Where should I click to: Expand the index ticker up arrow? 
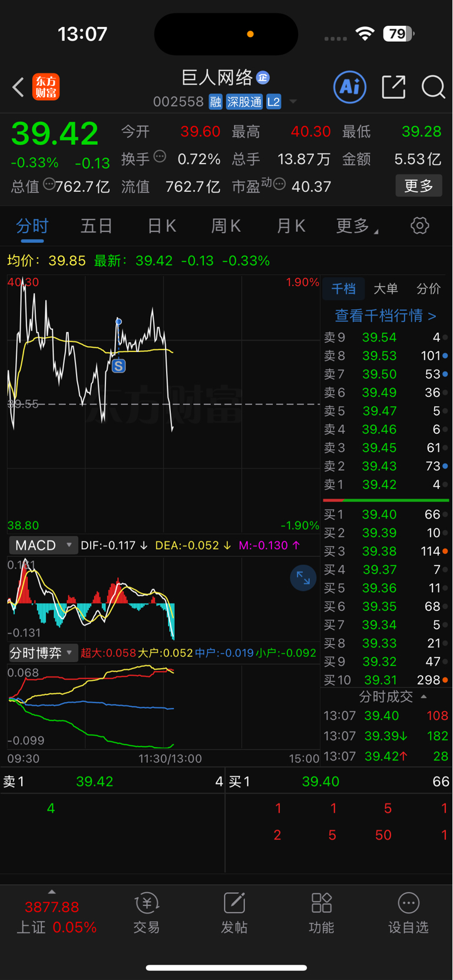52,892
